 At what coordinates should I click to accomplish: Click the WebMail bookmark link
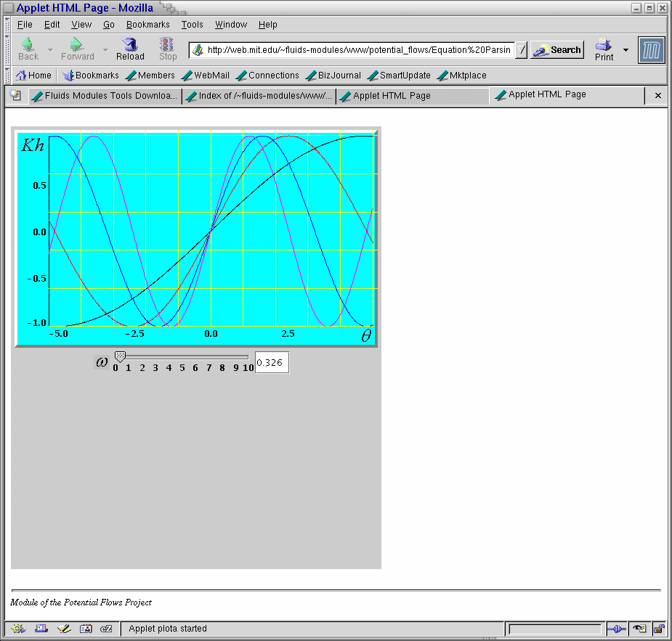point(205,75)
